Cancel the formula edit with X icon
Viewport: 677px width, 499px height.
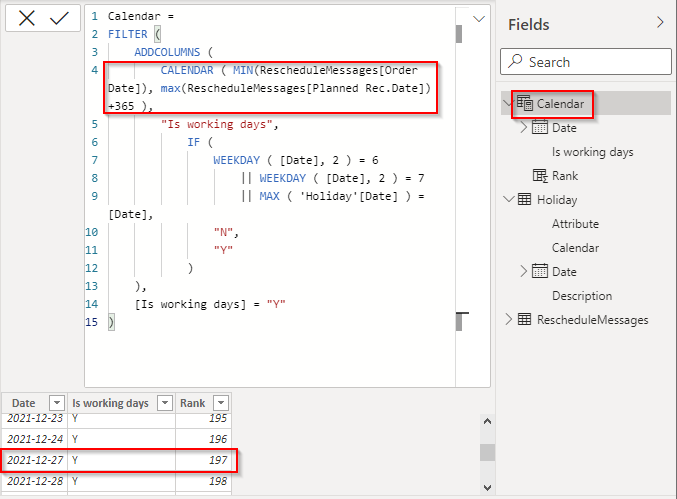(27, 19)
